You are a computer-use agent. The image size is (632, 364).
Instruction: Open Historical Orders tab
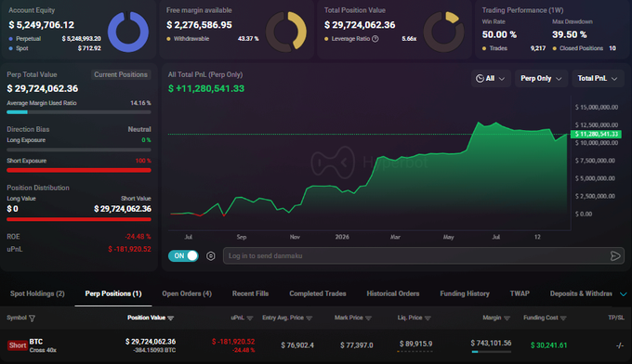[393, 293]
